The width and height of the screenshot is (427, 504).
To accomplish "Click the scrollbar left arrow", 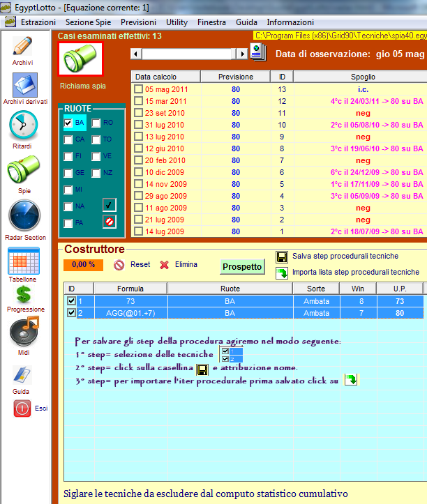I will click(136, 54).
